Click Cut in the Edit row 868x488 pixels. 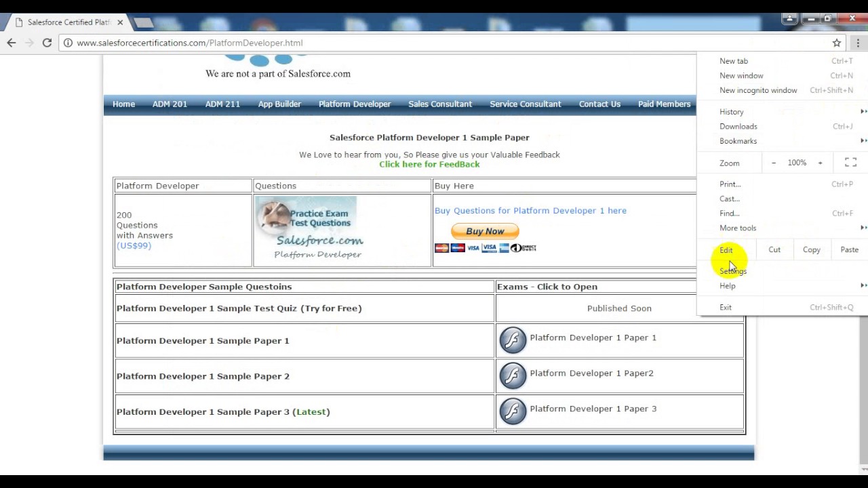point(774,249)
